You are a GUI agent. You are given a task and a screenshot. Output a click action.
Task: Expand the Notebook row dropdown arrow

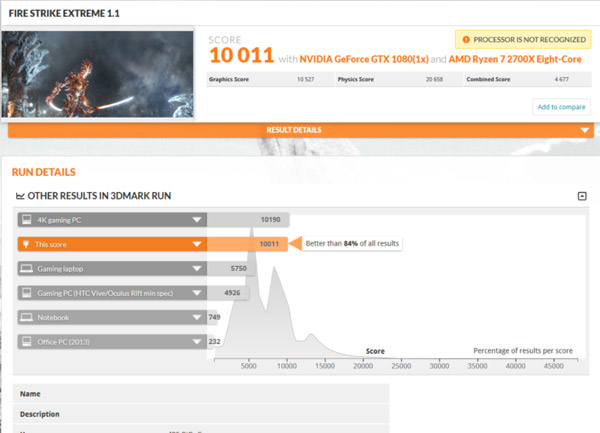coord(196,317)
